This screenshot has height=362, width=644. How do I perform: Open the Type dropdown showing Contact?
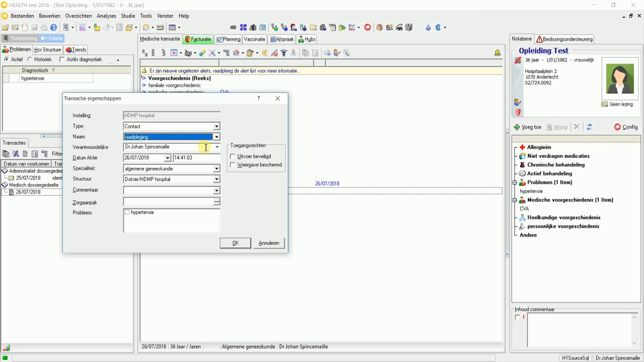[x=217, y=126]
